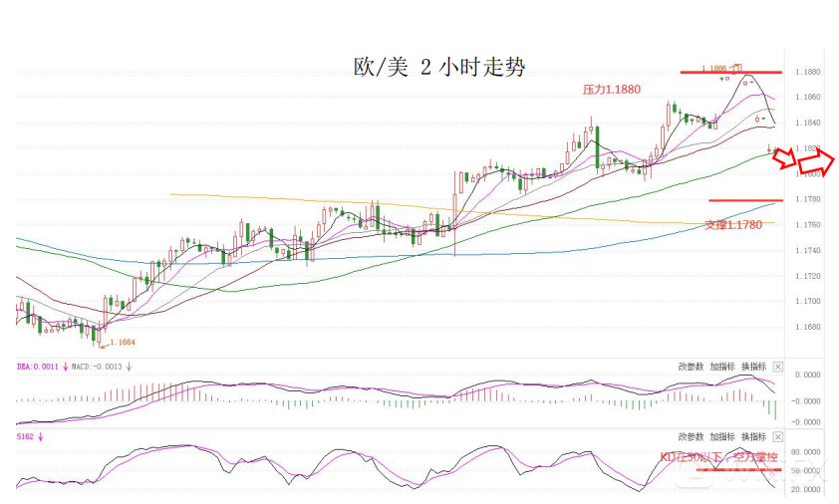Click the red KD 50 level line
Screen dimensions: 839x504
739,470
